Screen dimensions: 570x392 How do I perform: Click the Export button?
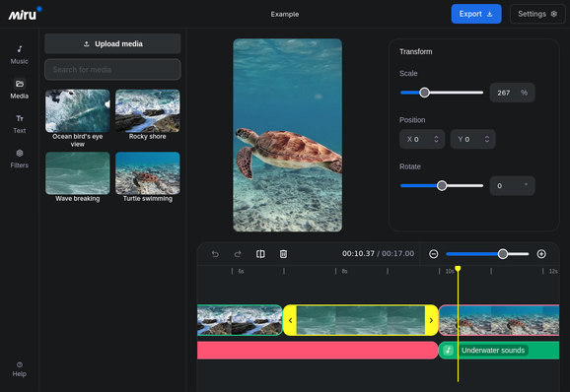tap(476, 14)
